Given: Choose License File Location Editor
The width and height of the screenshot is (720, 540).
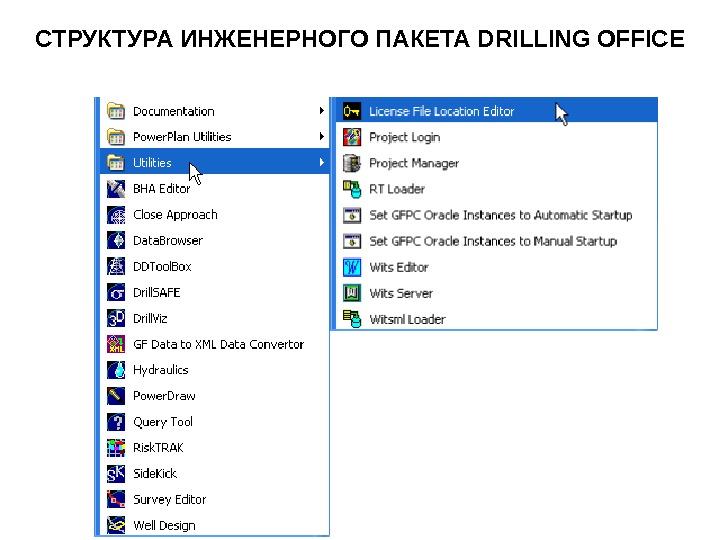Looking at the screenshot, I should 496,110.
